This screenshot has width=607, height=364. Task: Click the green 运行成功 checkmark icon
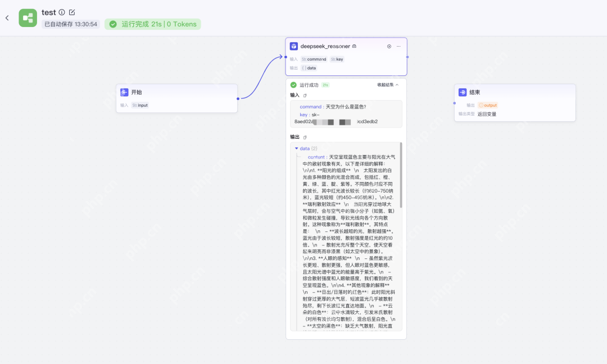pos(293,85)
